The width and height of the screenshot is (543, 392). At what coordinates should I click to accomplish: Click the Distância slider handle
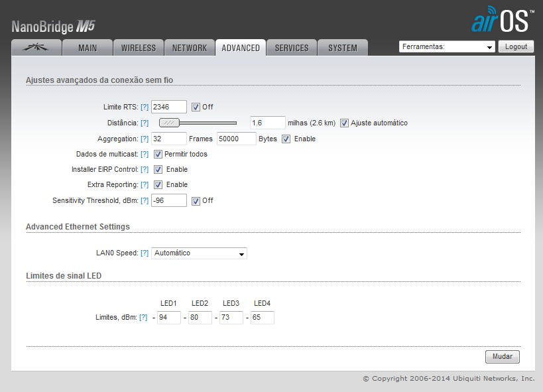point(169,123)
